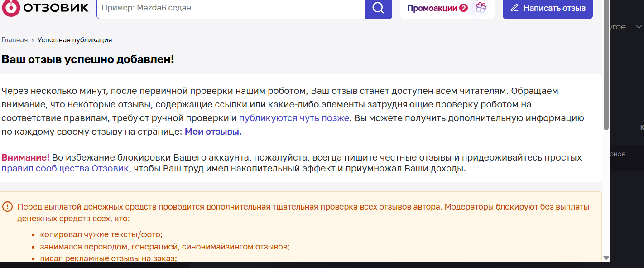The image size is (644, 268).
Task: Go to Главная breadcrumb link
Action: tap(14, 40)
